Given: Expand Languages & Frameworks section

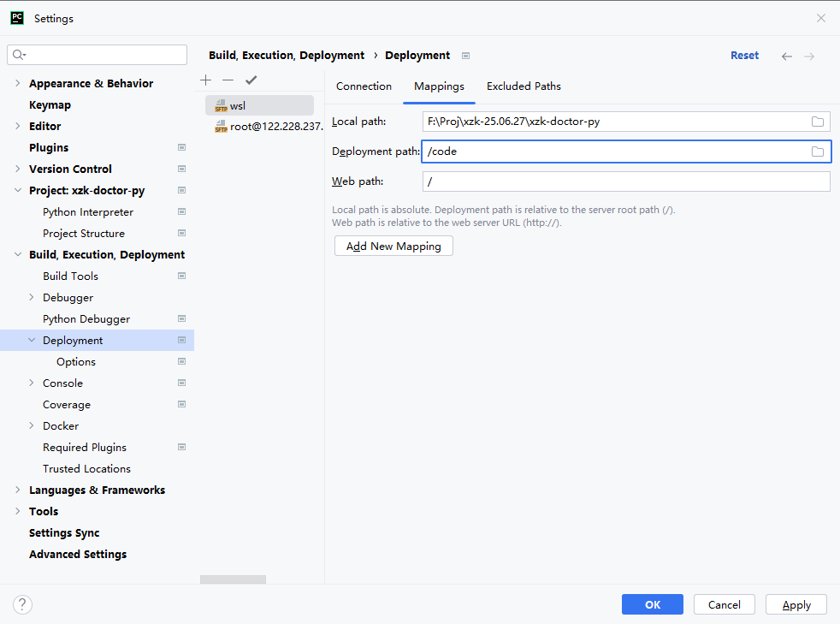Looking at the screenshot, I should [18, 490].
